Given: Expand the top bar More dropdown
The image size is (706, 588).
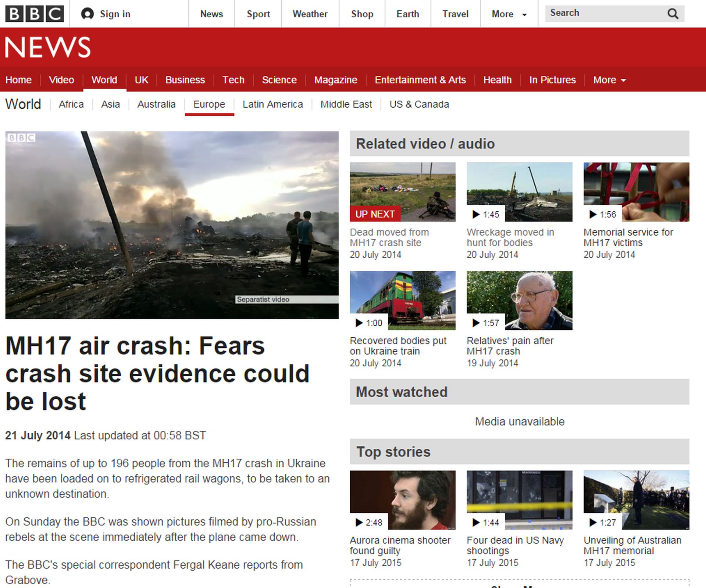Looking at the screenshot, I should 509,14.
